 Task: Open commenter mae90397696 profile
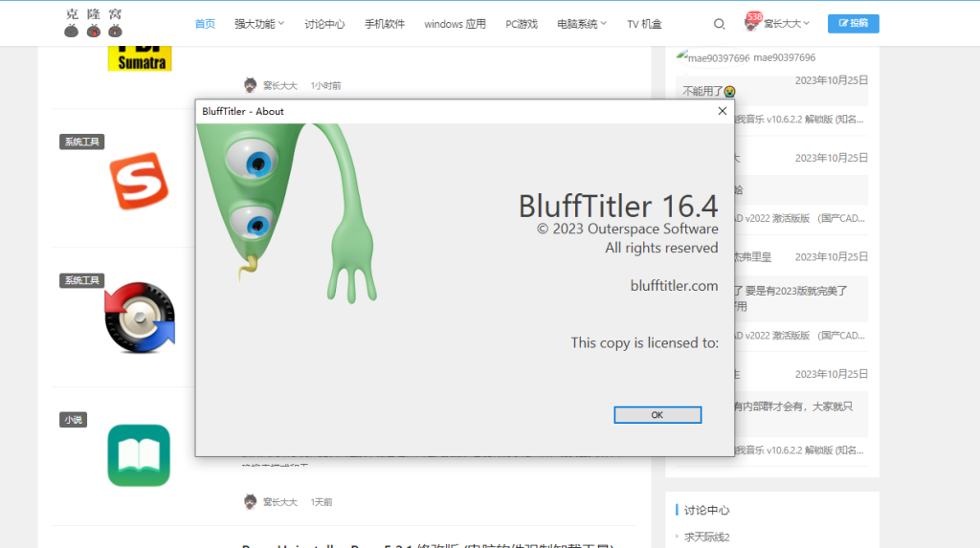(785, 57)
